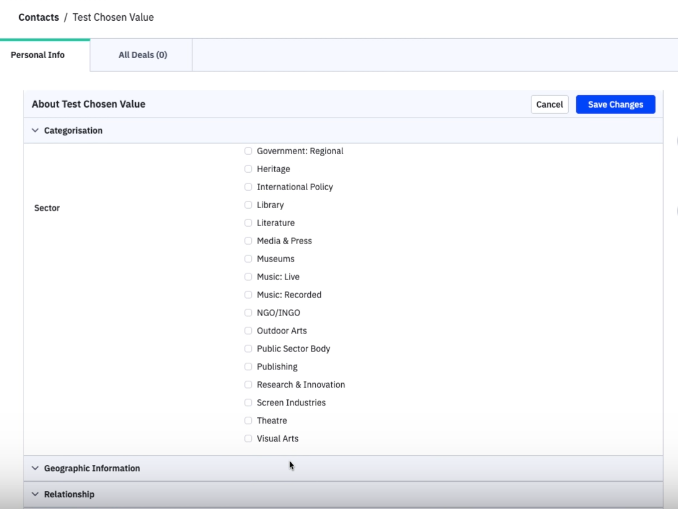Select the Library checkbox

tap(248, 205)
